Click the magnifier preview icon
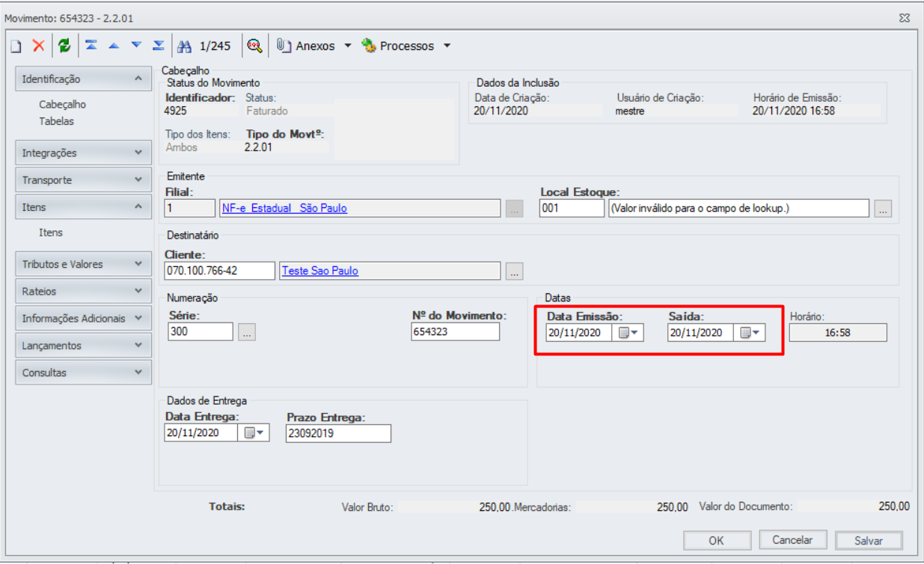Viewport: 924px width, 564px height. [x=254, y=46]
